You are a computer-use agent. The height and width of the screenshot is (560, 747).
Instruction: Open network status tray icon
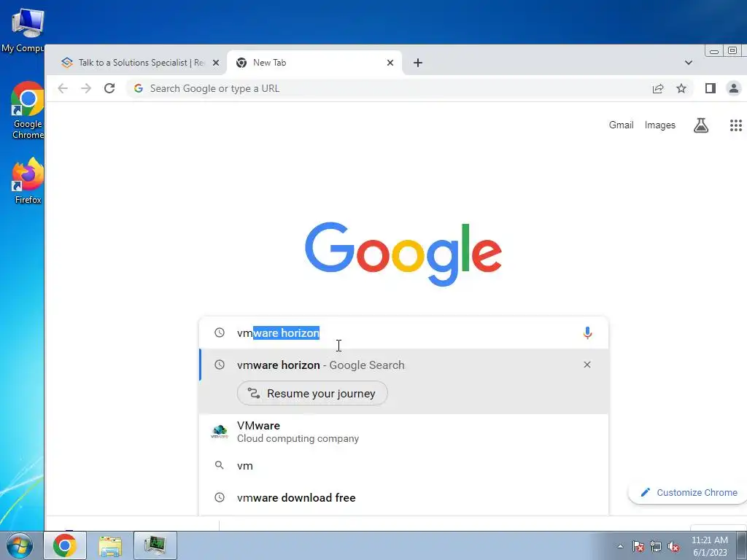point(656,547)
